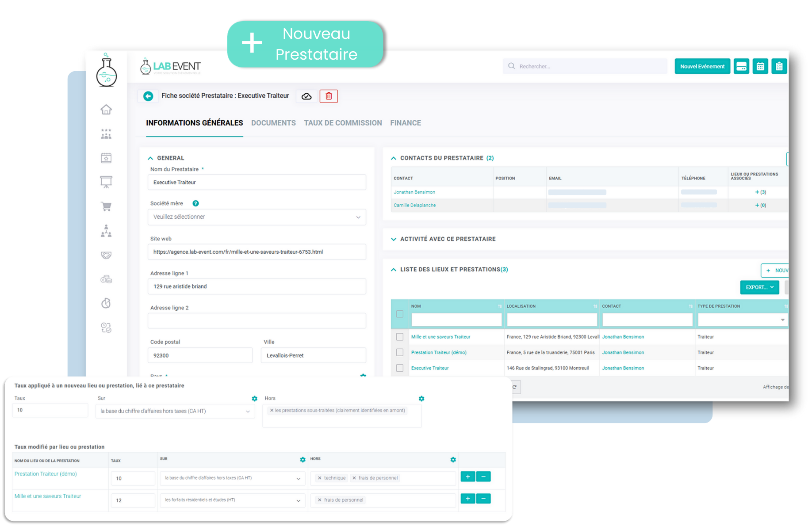Collapse Liste des lieux et prestations section
Screen dimensions: 812x526
394,270
